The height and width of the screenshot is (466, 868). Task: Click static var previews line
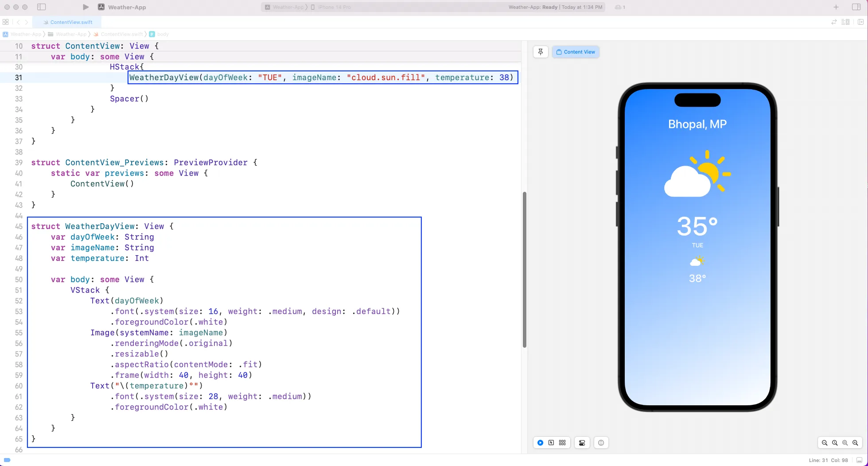(x=129, y=173)
